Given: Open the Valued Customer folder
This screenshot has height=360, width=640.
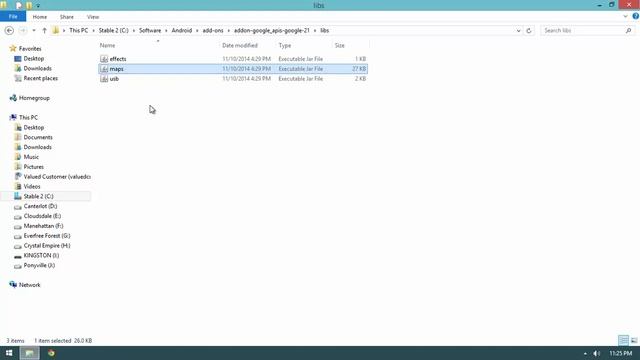Looking at the screenshot, I should click(x=57, y=177).
